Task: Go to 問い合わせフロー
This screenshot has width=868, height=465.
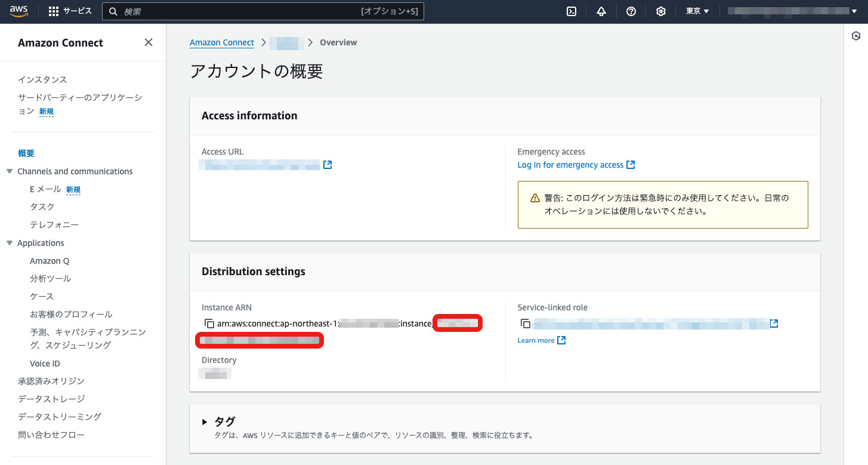Action: pos(51,435)
